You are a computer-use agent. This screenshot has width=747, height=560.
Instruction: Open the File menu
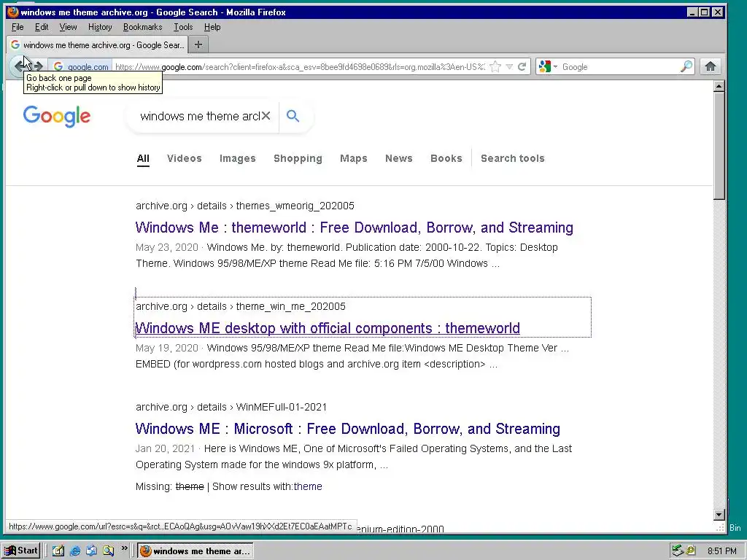coord(18,27)
